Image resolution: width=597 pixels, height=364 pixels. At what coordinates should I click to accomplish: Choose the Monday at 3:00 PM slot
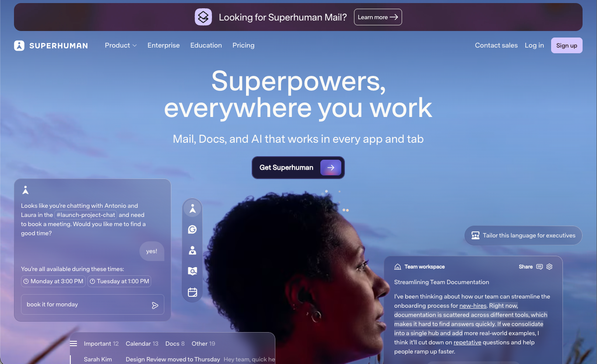[53, 282]
